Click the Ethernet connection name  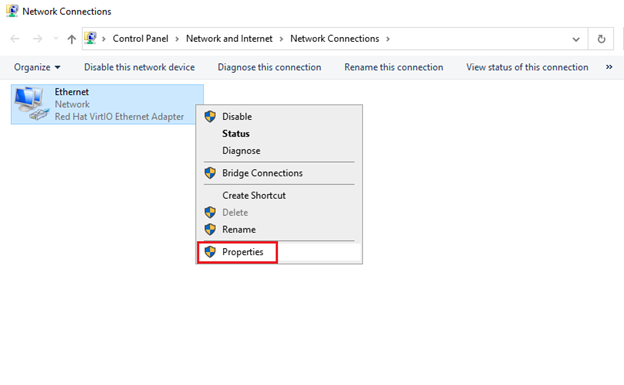[72, 92]
